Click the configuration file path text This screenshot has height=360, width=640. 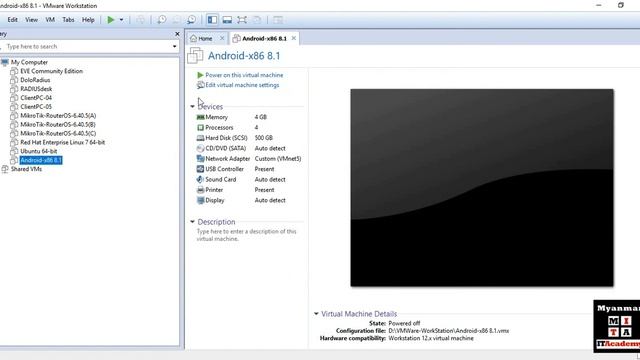(449, 331)
